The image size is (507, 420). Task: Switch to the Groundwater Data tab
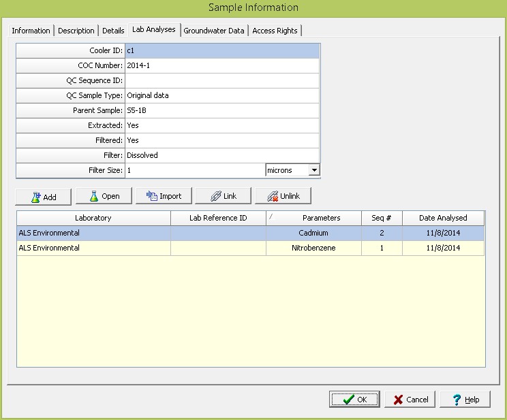click(x=213, y=31)
